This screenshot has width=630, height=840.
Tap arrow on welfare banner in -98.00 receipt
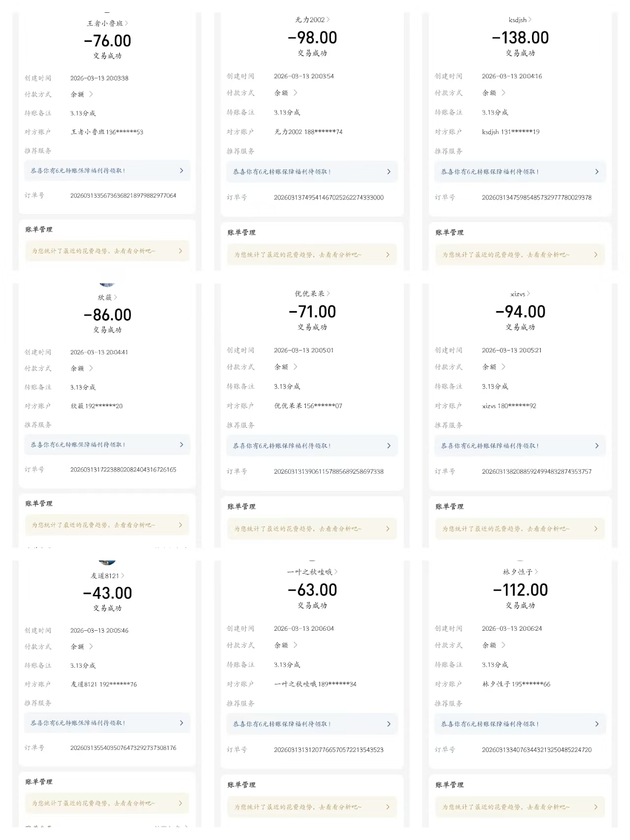(389, 172)
